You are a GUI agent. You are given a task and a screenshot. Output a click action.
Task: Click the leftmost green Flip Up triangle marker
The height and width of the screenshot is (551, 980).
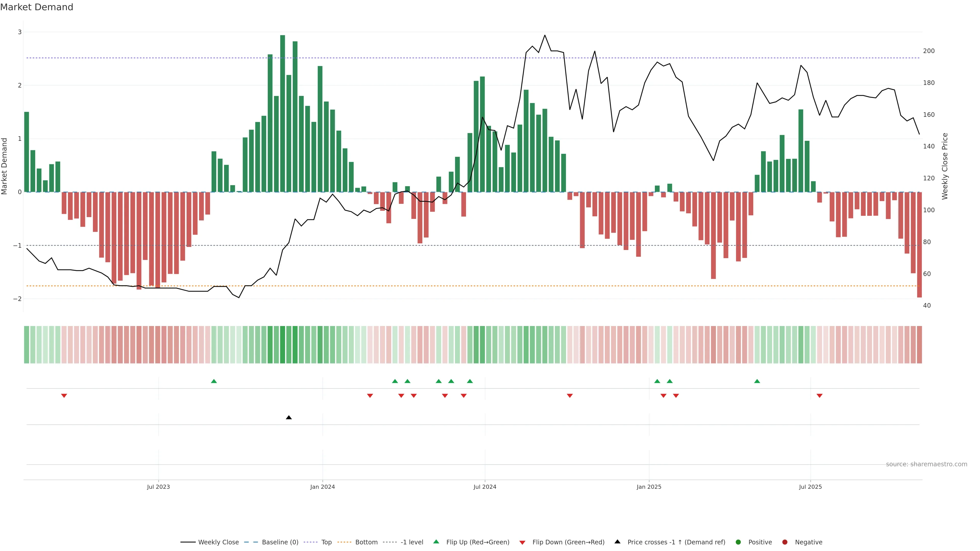point(214,381)
